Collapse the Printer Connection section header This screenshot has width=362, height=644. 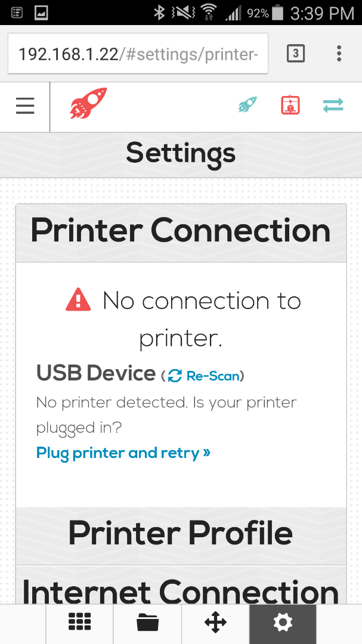pos(181,233)
